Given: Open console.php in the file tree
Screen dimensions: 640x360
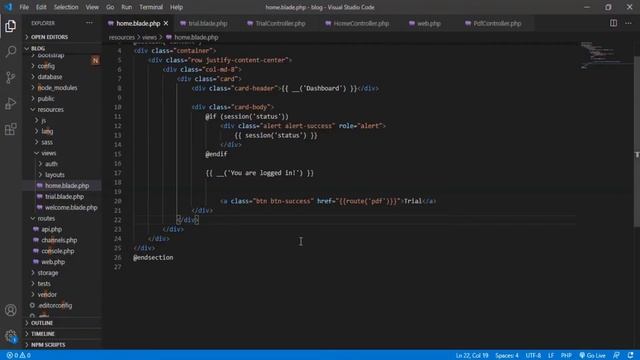Looking at the screenshot, I should (x=58, y=251).
